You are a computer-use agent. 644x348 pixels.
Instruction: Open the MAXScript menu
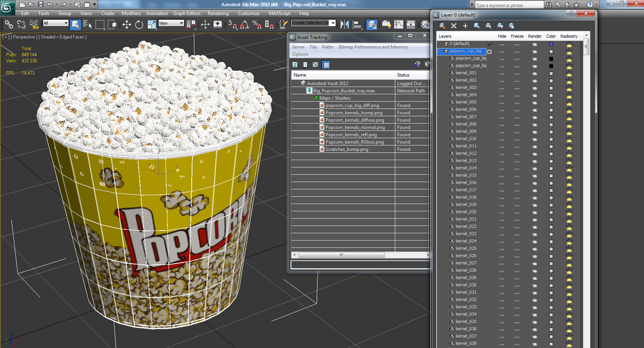[279, 13]
